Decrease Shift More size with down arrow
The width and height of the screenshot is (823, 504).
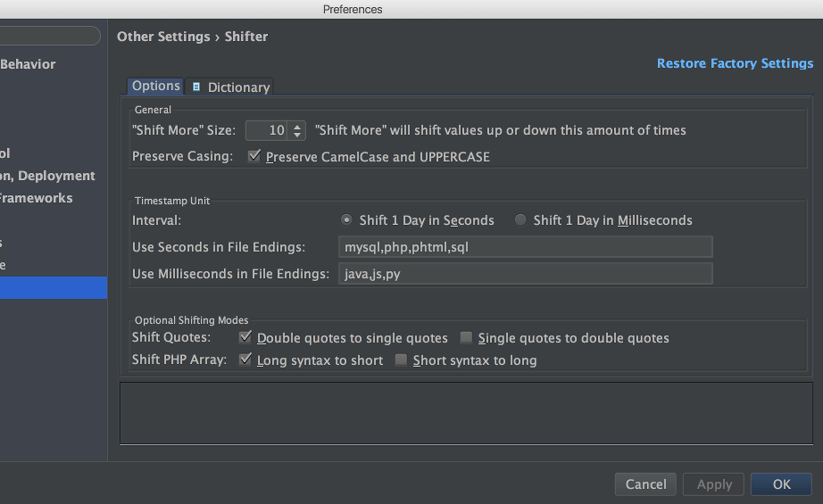[x=297, y=135]
